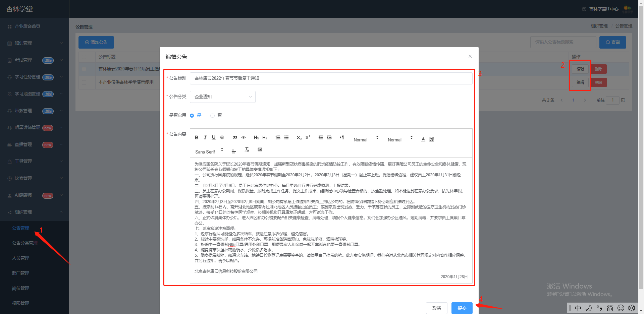Open 公告分类管理 in the sidebar
This screenshot has height=314, width=644.
(x=25, y=243)
